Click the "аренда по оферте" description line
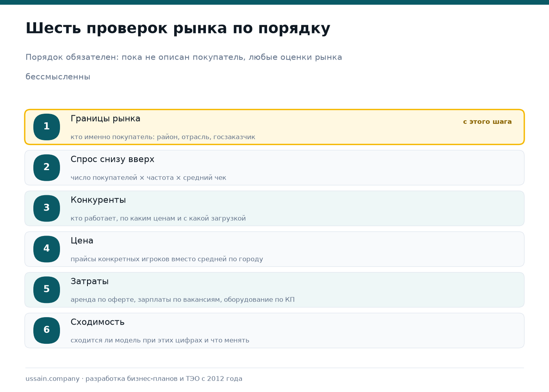The height and width of the screenshot is (392, 549). (182, 300)
